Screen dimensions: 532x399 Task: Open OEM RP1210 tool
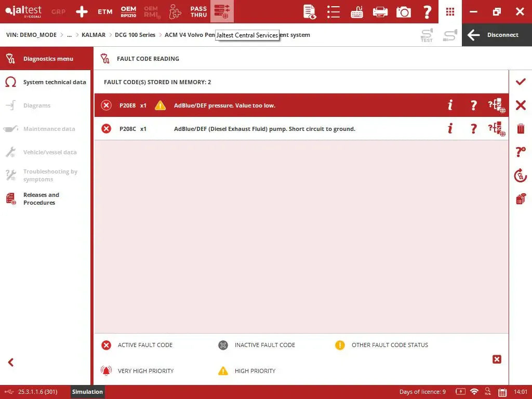(128, 11)
